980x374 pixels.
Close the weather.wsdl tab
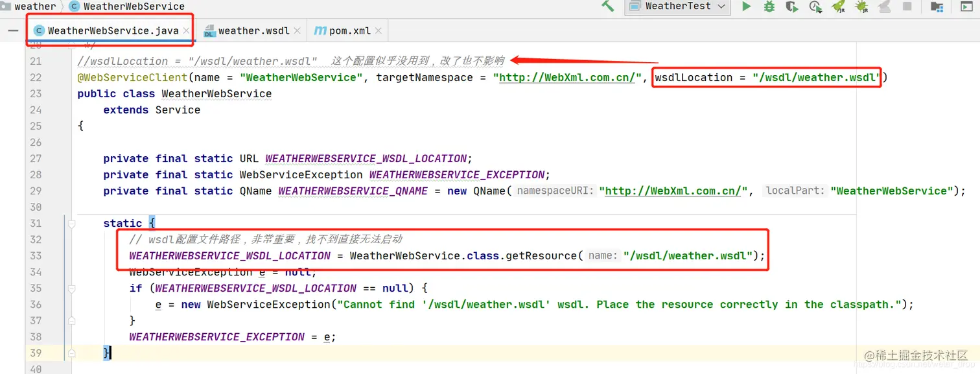pyautogui.click(x=297, y=30)
